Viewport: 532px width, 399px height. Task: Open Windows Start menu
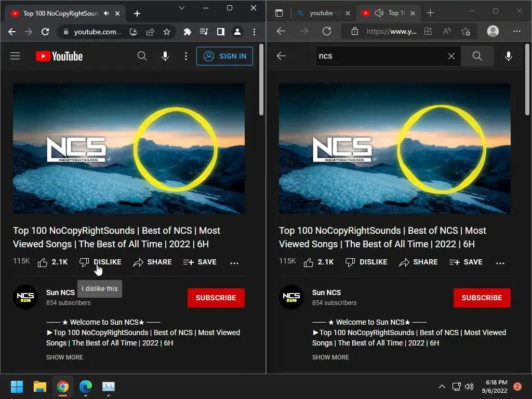(x=17, y=387)
